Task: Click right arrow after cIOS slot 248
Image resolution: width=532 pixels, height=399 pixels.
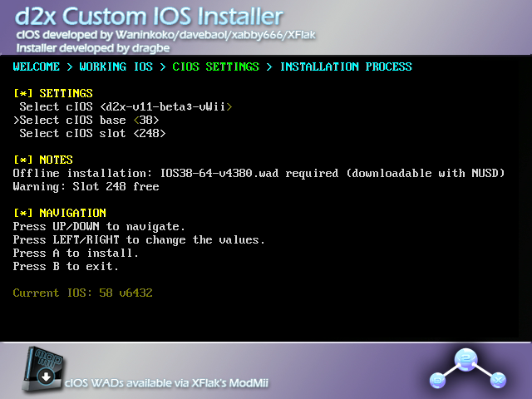Action: tap(163, 133)
